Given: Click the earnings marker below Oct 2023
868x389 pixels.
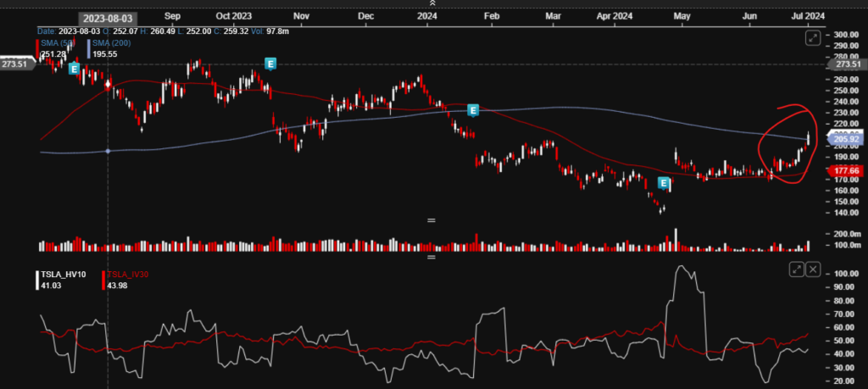Looking at the screenshot, I should (x=270, y=64).
